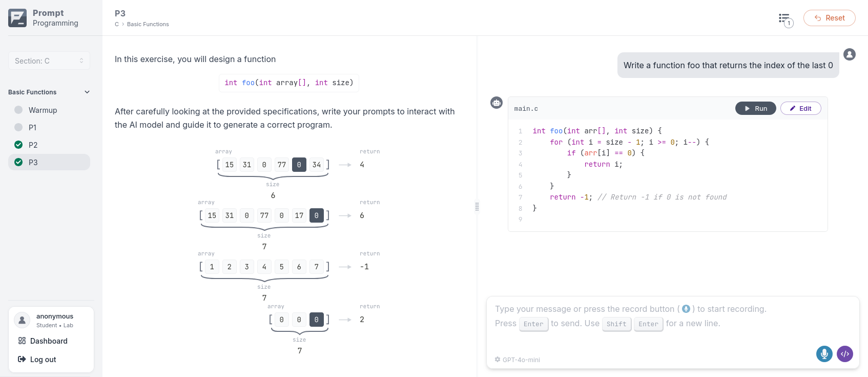Run the main.c program
This screenshot has width=868, height=377.
[756, 108]
